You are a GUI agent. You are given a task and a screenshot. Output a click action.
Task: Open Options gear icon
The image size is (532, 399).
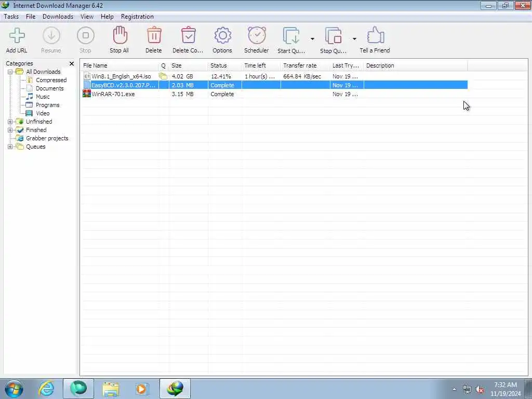point(222,35)
